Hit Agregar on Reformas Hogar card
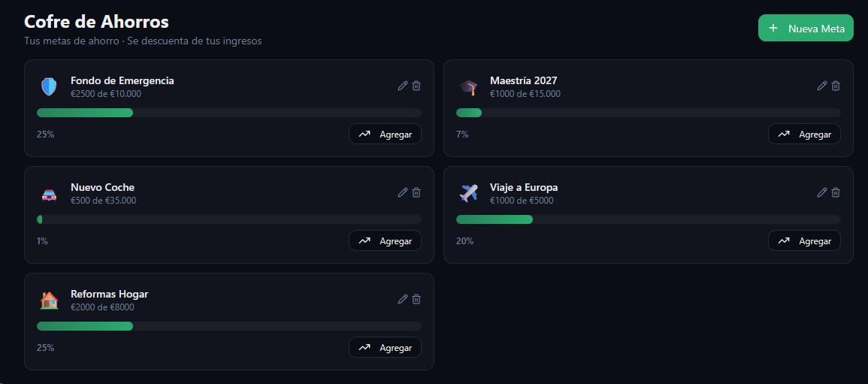Screen dimensions: 868x384 tap(385, 348)
